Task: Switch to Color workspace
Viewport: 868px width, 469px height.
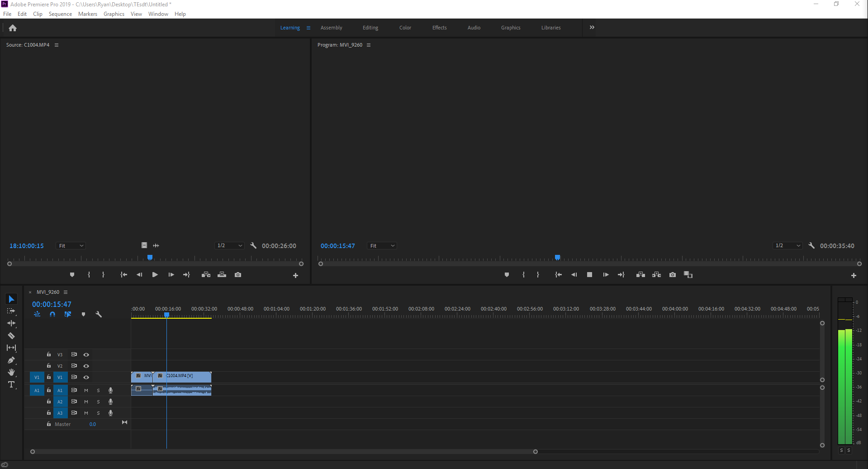Action: pos(405,28)
